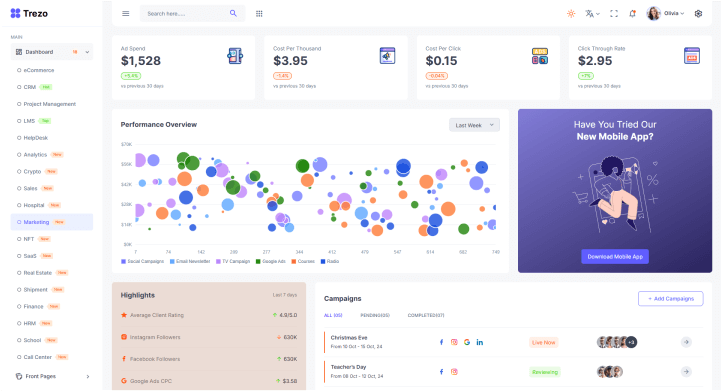Switch to ALL campaigns tab
This screenshot has height=391, width=721.
[x=333, y=315]
